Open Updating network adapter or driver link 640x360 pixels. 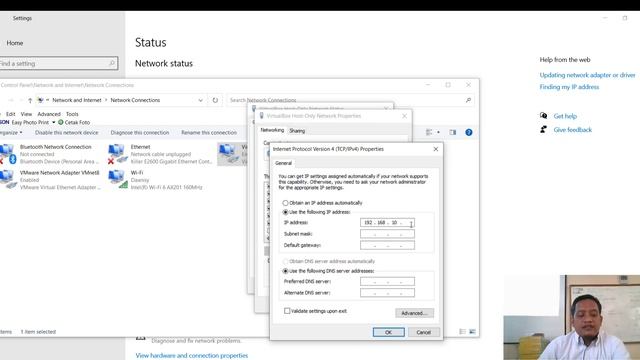(x=587, y=75)
